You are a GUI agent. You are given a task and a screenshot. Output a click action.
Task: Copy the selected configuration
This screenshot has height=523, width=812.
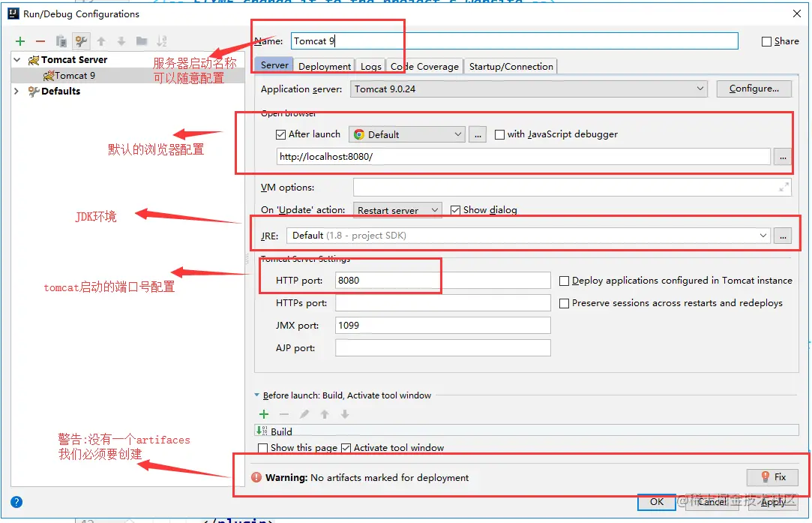(x=61, y=41)
